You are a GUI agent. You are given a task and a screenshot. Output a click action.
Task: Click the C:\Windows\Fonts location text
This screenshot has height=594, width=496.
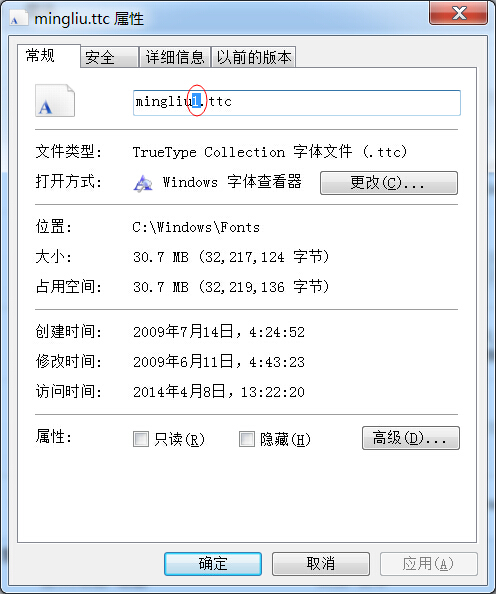196,227
